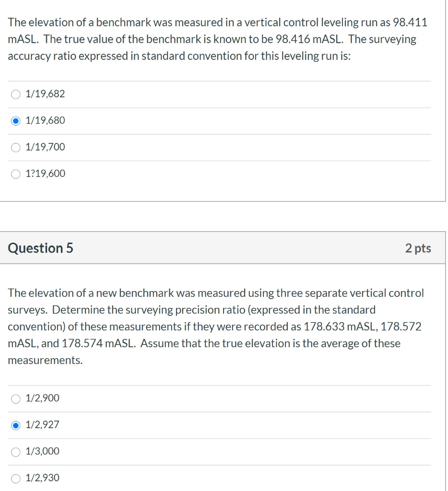Choose the option 1/3,000
The height and width of the screenshot is (491, 448).
tap(15, 451)
